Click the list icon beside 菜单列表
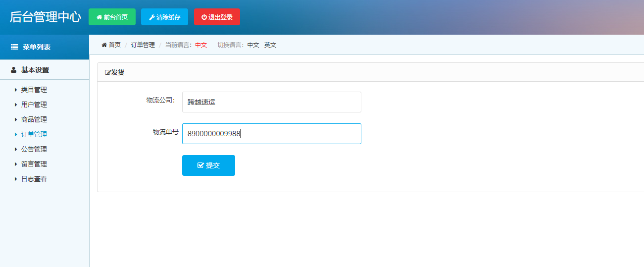644x267 pixels. [14, 47]
